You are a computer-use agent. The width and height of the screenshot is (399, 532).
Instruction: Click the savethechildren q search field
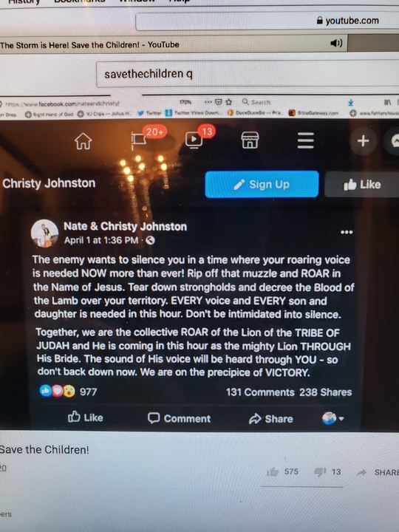(x=248, y=74)
